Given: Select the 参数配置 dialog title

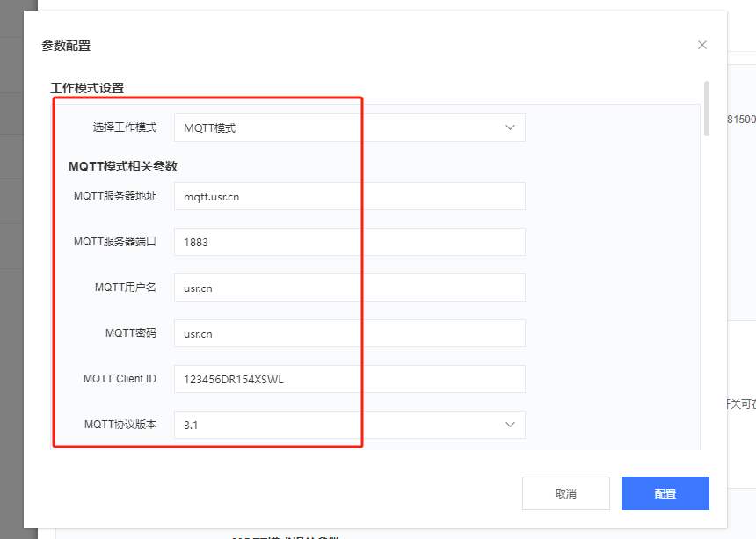Looking at the screenshot, I should pos(66,46).
